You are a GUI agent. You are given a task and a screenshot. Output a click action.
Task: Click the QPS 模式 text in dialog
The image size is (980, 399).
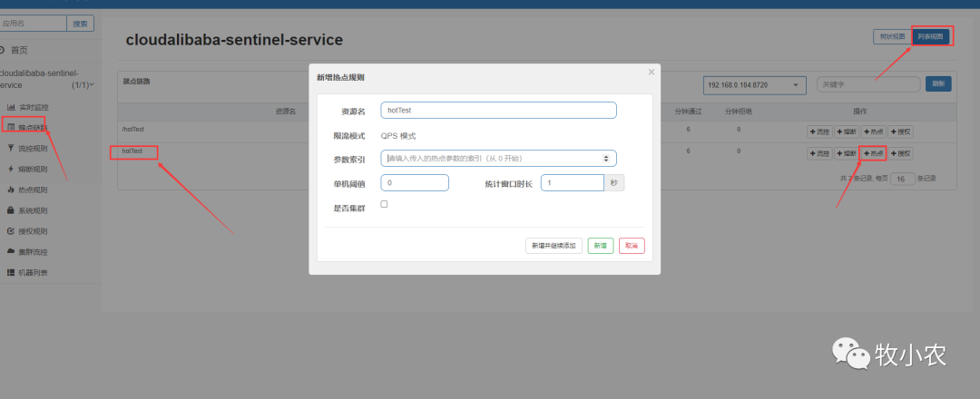(398, 136)
